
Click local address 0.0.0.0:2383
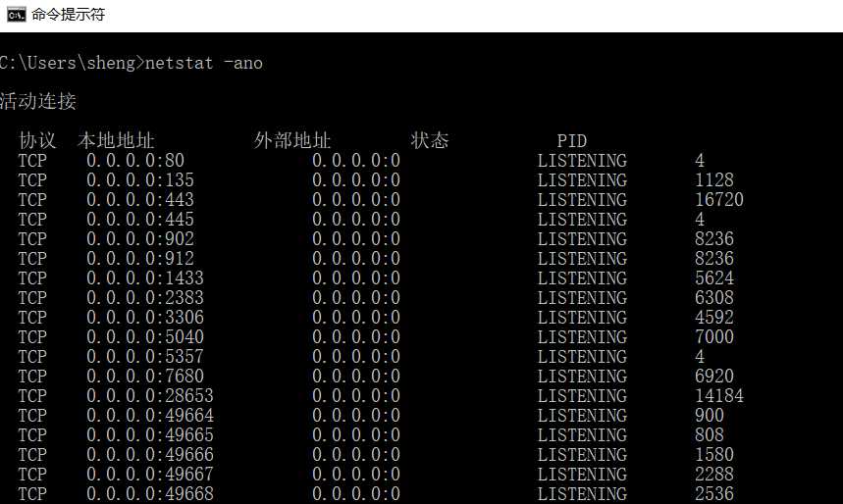tap(145, 298)
